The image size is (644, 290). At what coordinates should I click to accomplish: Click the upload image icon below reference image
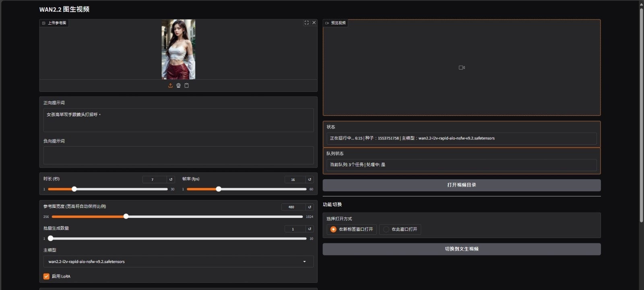click(170, 85)
